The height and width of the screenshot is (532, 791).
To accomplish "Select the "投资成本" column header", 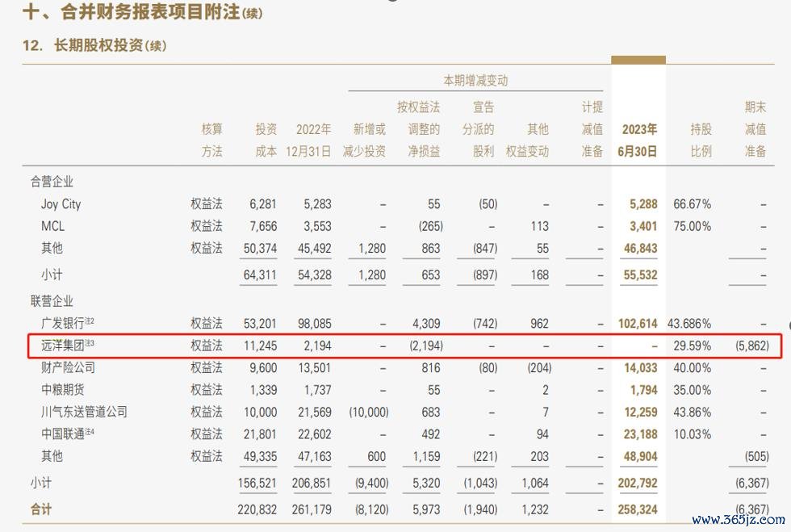I will coord(266,140).
